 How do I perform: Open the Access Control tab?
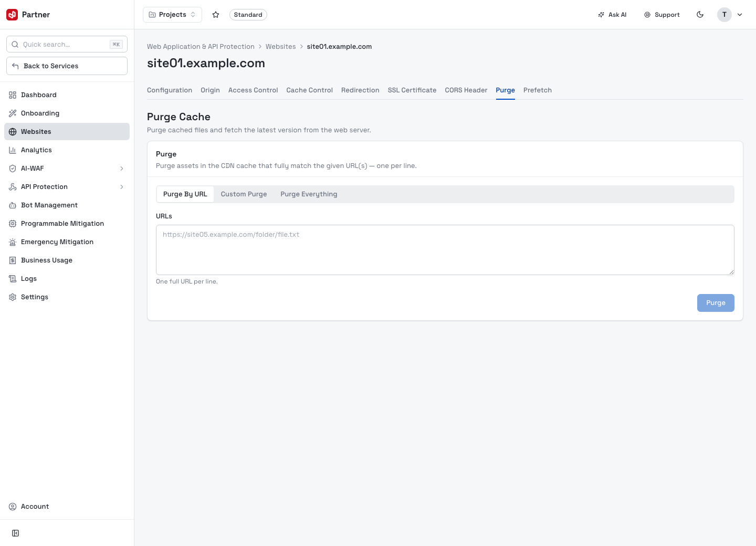click(253, 90)
